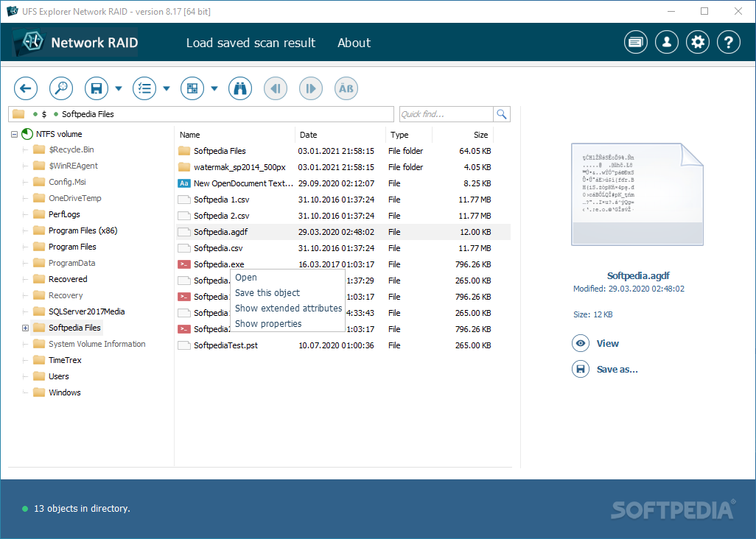The width and height of the screenshot is (756, 539).
Task: Click the eye View icon
Action: click(581, 343)
